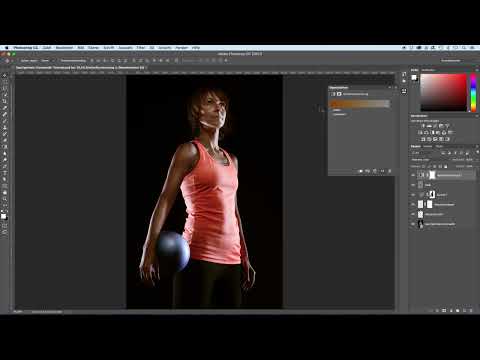Select the Type tool
Screen dimensions: 480x360
tap(5, 173)
